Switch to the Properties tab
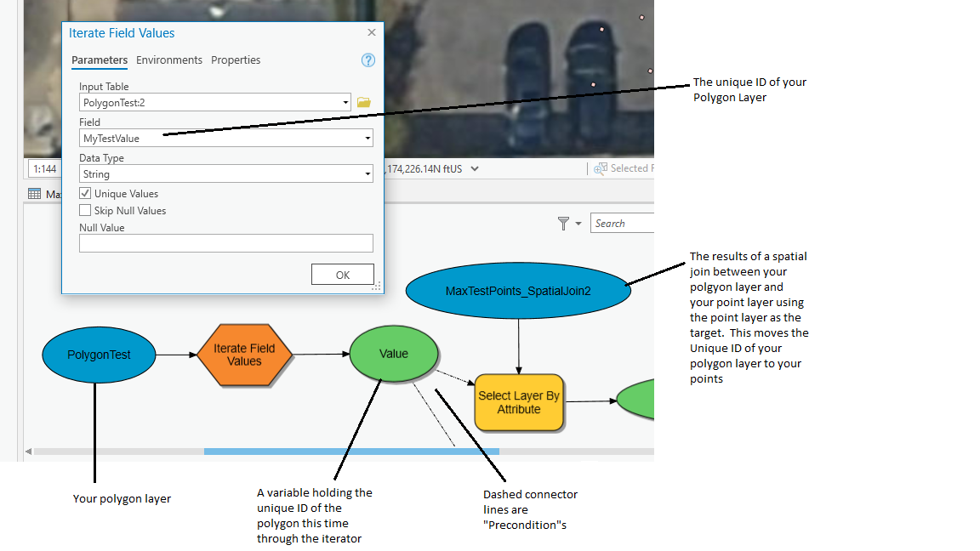Image resolution: width=980 pixels, height=551 pixels. point(236,60)
